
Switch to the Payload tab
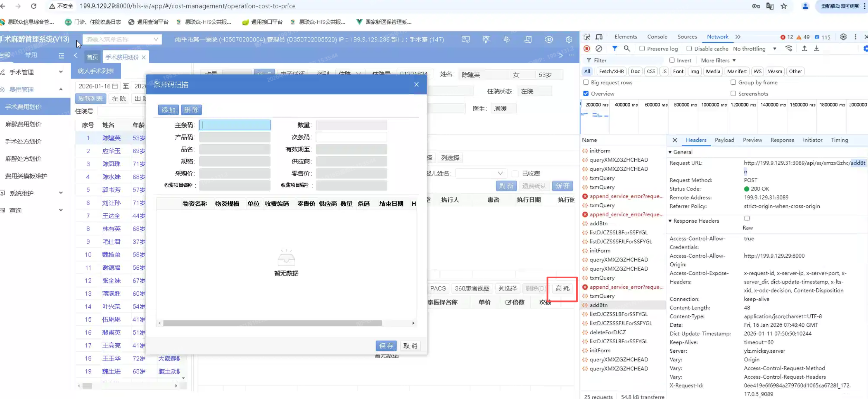[724, 140]
